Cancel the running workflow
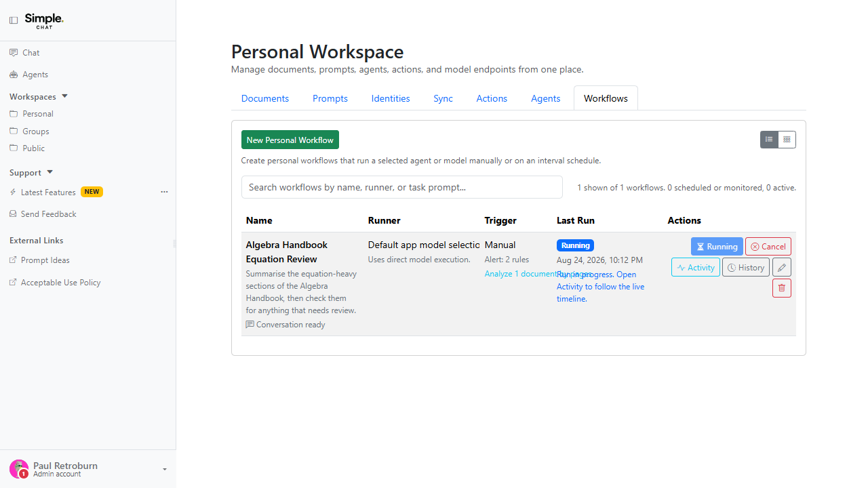Viewport: 868px width, 488px height. point(768,247)
